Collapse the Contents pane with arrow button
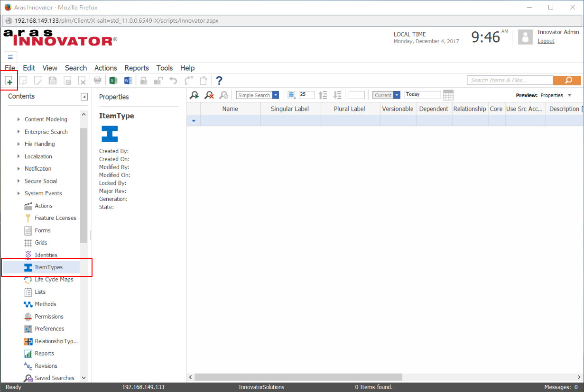The height and width of the screenshot is (392, 584). point(84,97)
